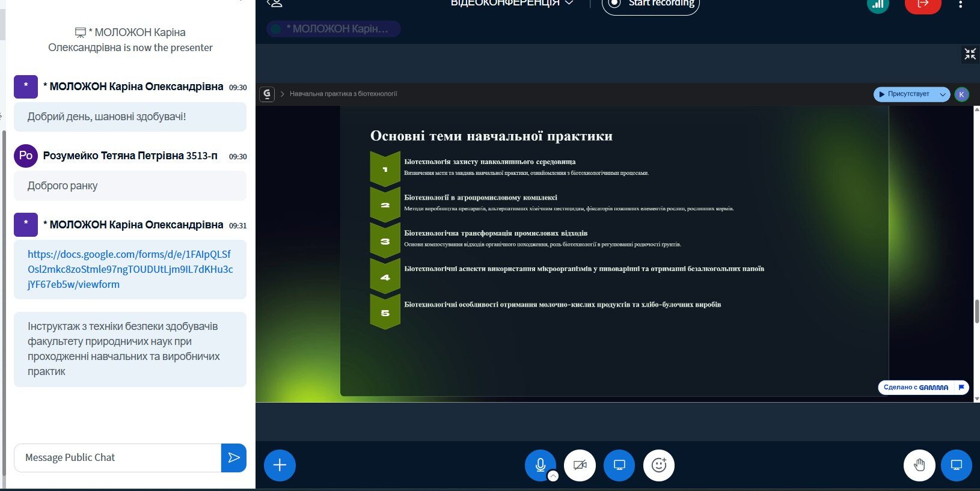Click the red leave meeting button
Image resolution: width=980 pixels, height=491 pixels.
coord(922,4)
